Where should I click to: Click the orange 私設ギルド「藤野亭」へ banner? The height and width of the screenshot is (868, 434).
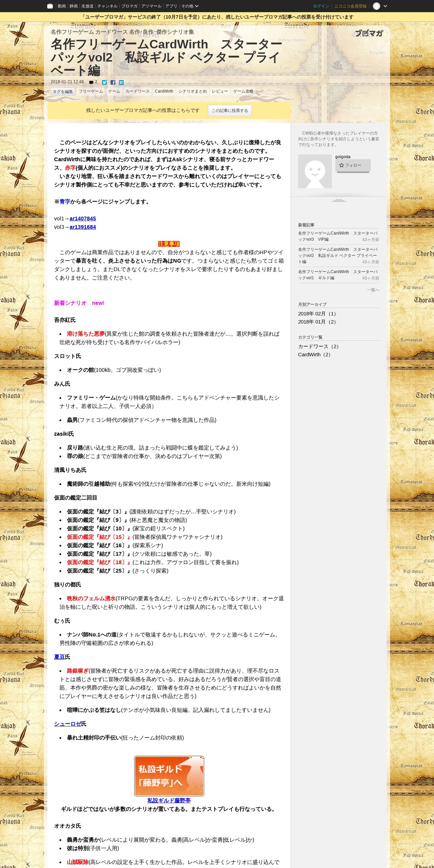point(169,776)
